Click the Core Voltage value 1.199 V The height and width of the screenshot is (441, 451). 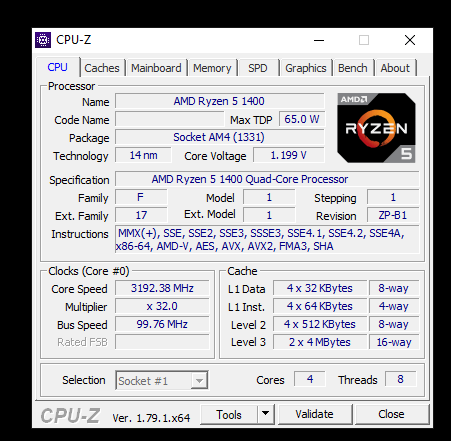click(289, 155)
